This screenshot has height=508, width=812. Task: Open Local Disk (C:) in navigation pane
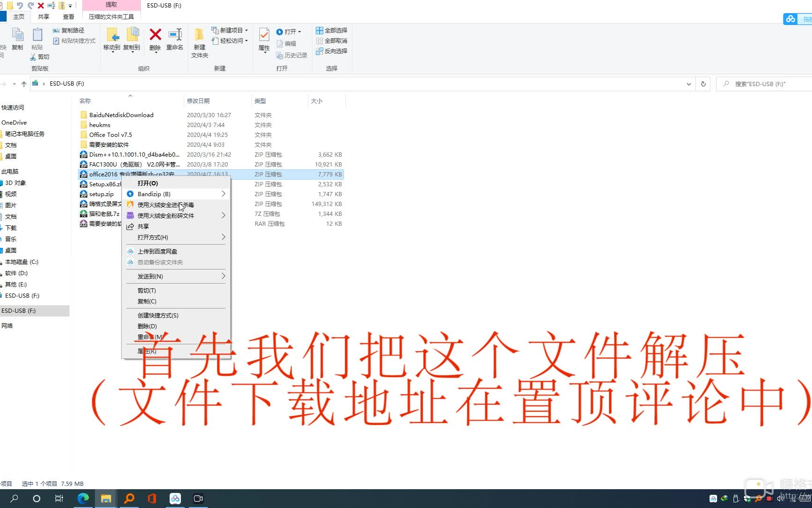click(x=22, y=262)
